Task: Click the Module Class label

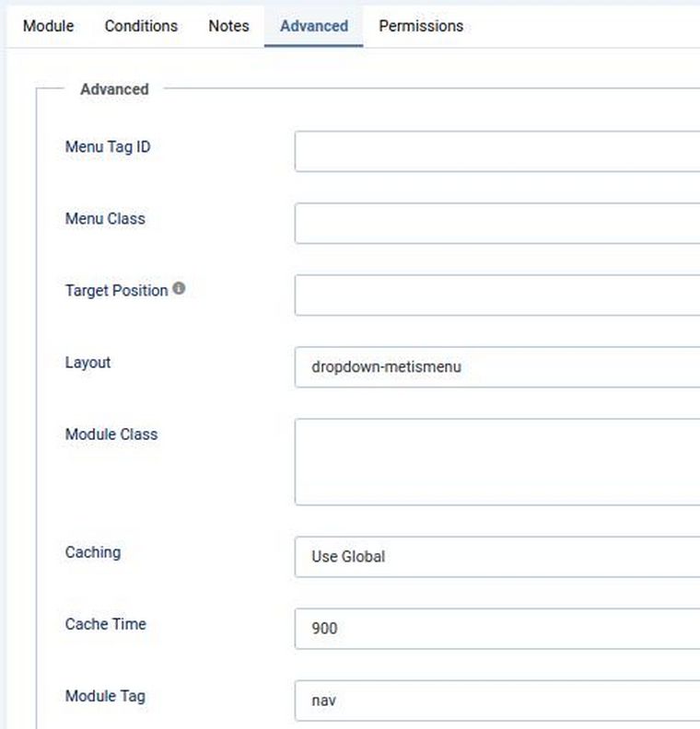Action: click(x=111, y=434)
